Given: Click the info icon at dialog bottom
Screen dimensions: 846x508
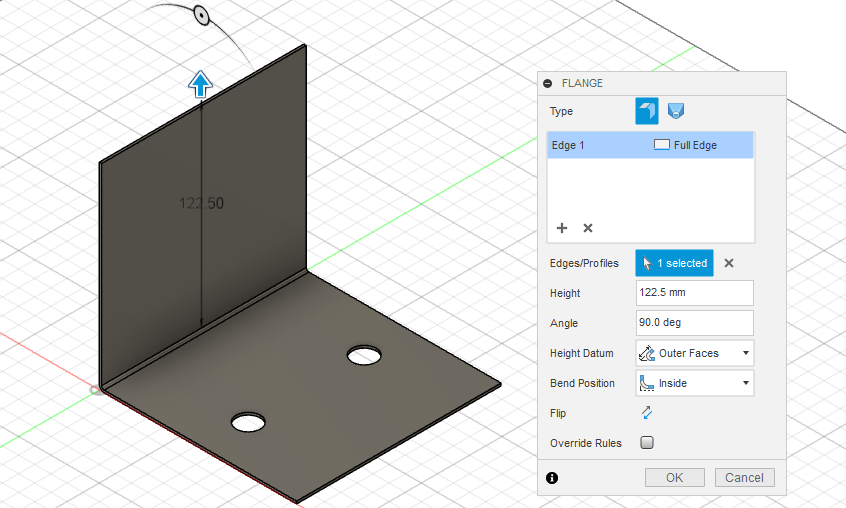Looking at the screenshot, I should click(552, 478).
